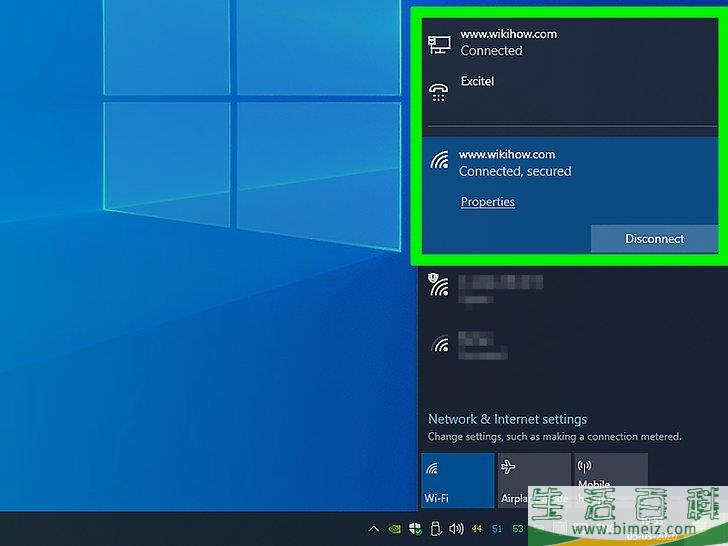Click the tray temperature reading 51
The width and height of the screenshot is (728, 546).
click(x=497, y=528)
